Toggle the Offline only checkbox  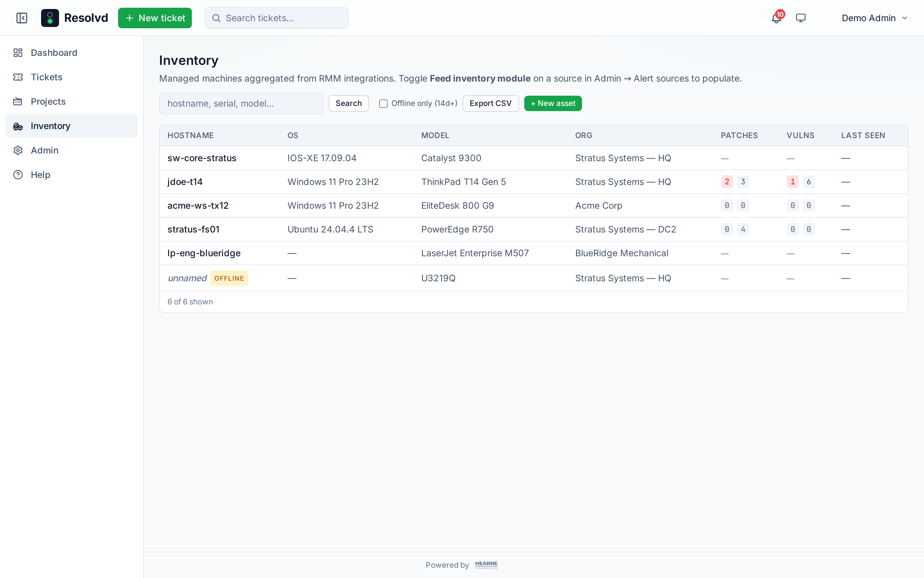383,104
